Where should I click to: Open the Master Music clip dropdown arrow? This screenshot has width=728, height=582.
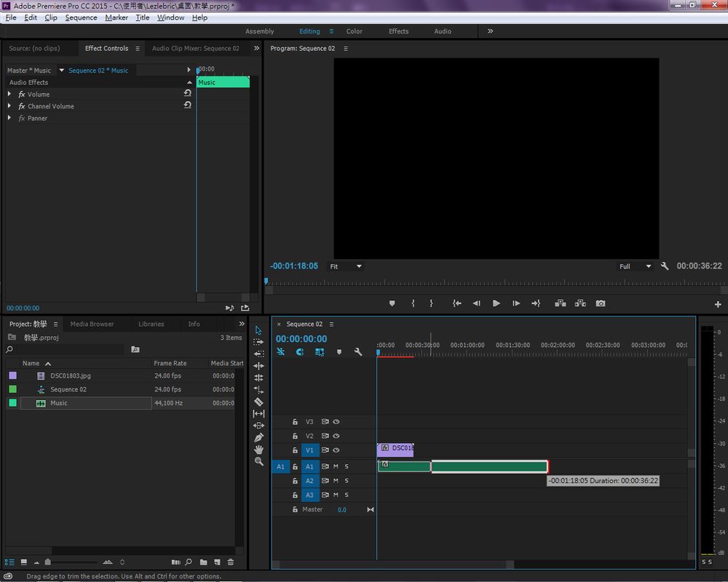click(x=61, y=70)
